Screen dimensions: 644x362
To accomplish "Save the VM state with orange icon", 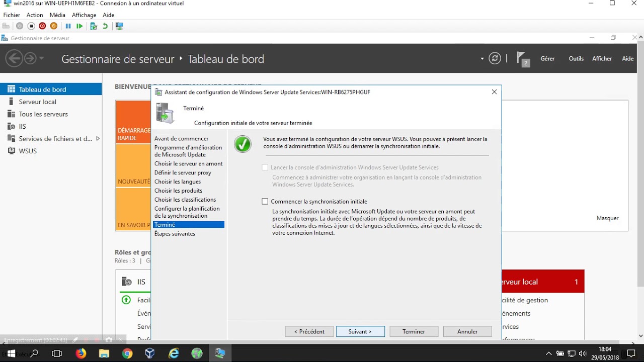I will tap(54, 26).
